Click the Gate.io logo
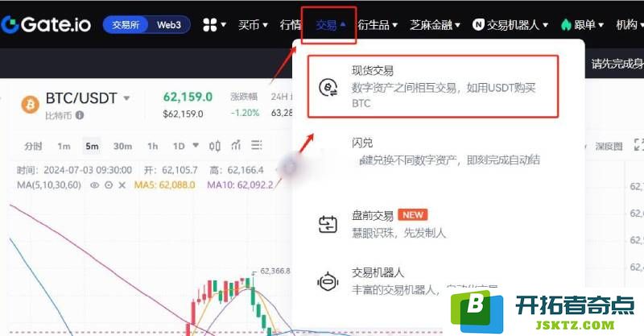This screenshot has height=336, width=644. pyautogui.click(x=46, y=25)
